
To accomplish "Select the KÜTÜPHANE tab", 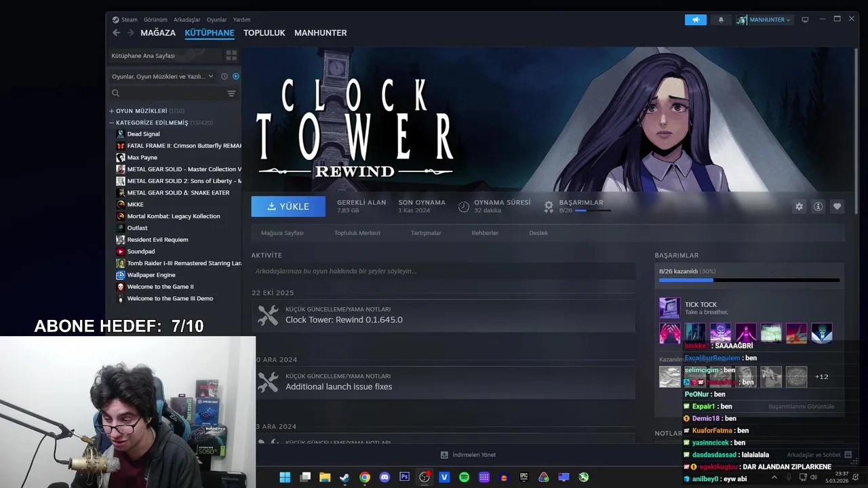I will [210, 33].
